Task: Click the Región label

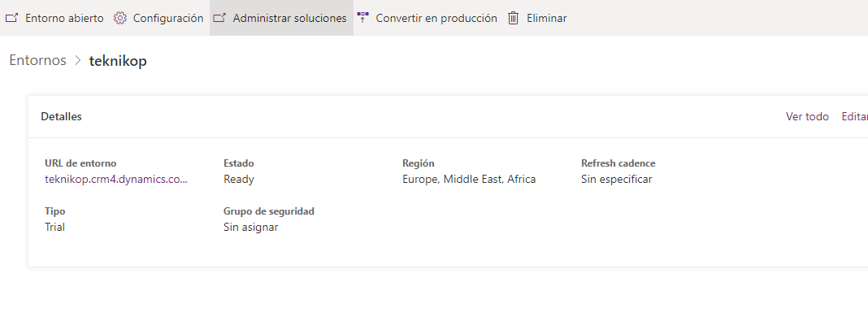Action: point(419,163)
